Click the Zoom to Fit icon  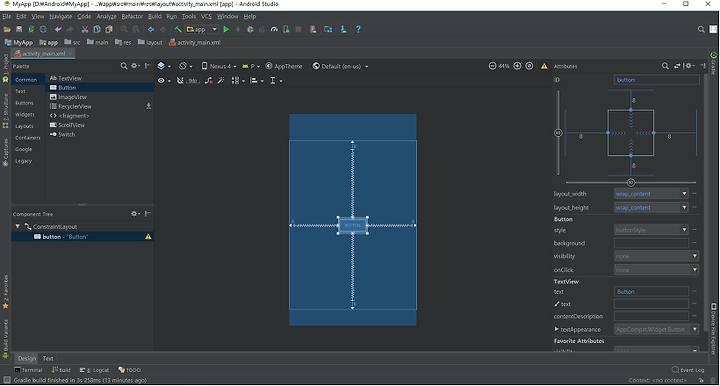529,66
